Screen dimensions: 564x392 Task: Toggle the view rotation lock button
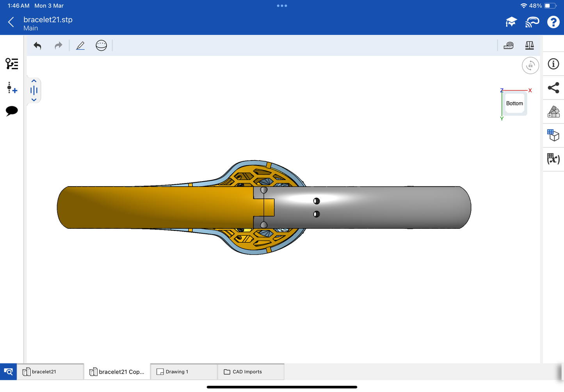(530, 66)
